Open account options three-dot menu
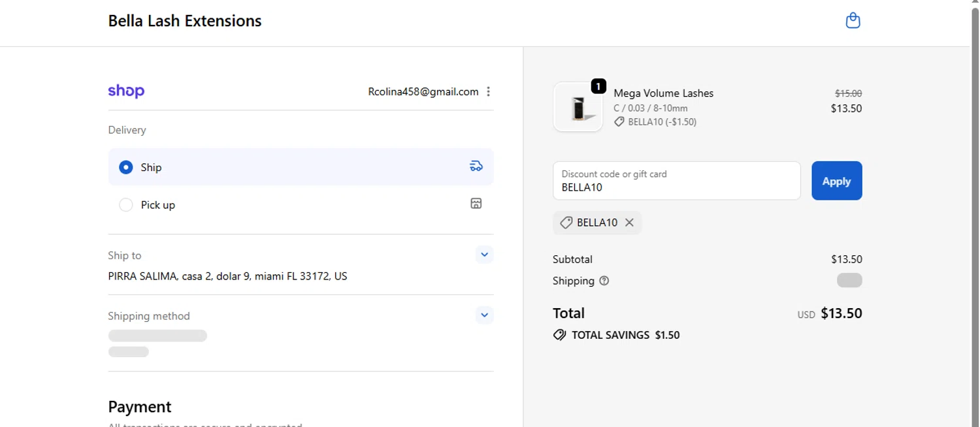The image size is (980, 427). [x=488, y=91]
